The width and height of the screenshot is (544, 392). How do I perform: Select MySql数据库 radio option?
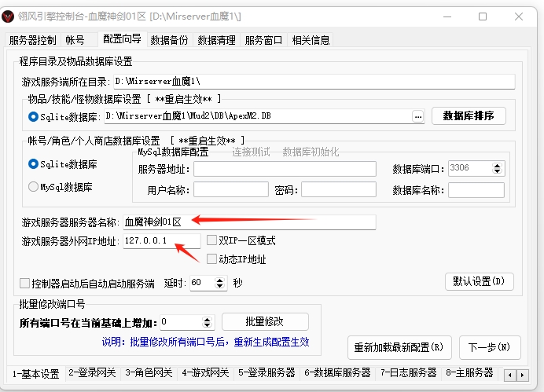[33, 187]
